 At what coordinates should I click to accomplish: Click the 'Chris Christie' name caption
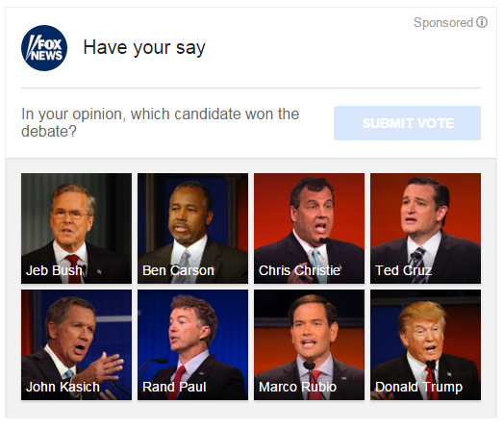click(x=299, y=270)
